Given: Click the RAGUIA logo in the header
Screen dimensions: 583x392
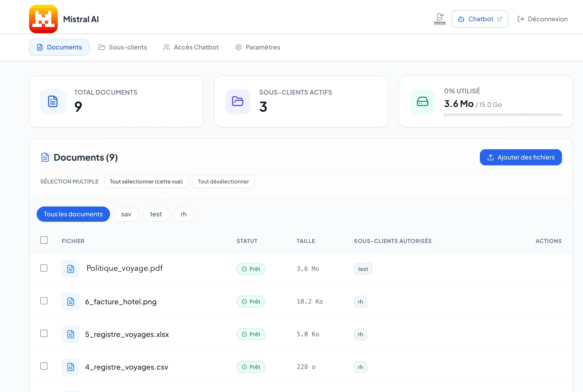Looking at the screenshot, I should [440, 19].
